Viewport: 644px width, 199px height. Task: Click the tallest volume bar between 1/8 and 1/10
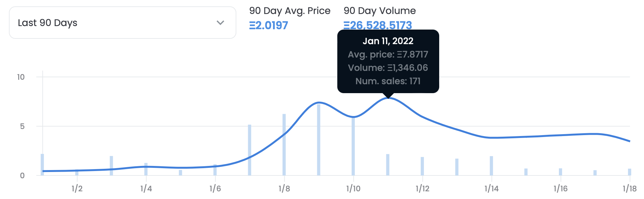pyautogui.click(x=318, y=140)
